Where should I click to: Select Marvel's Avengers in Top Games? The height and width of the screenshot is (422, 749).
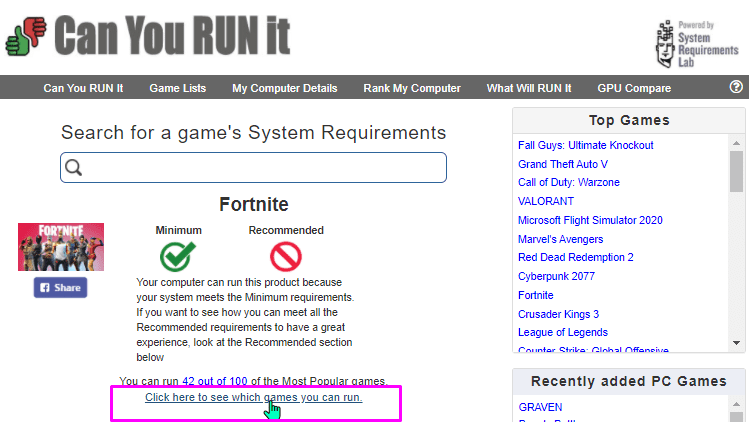tap(560, 239)
